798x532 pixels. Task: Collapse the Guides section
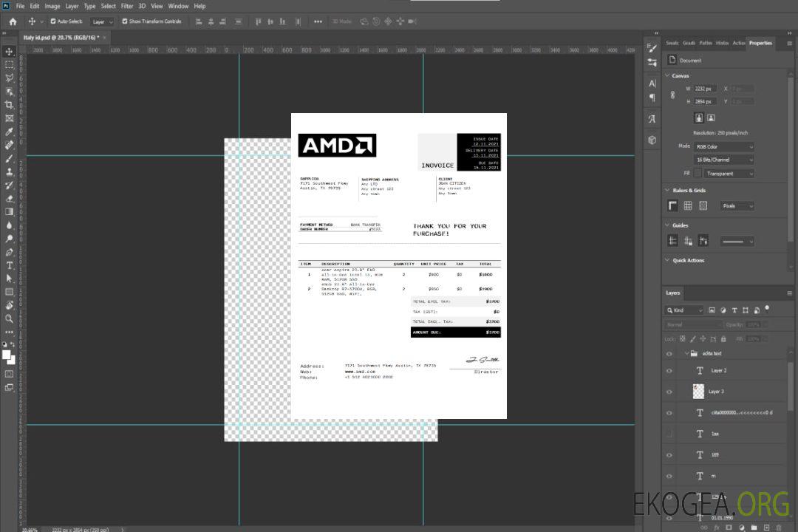pos(667,225)
